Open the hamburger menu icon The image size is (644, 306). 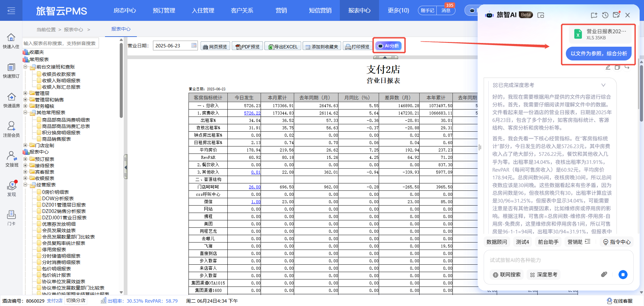pos(11,11)
